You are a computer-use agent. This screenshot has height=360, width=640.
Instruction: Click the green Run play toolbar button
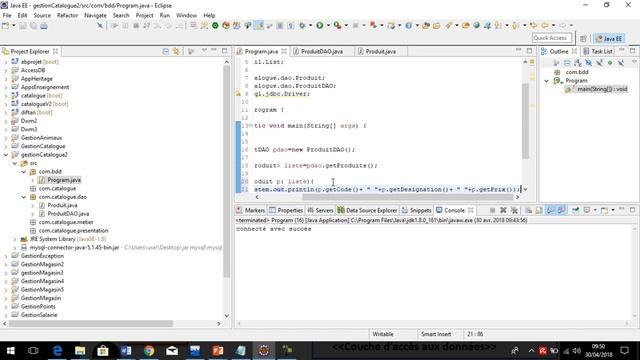click(320, 25)
